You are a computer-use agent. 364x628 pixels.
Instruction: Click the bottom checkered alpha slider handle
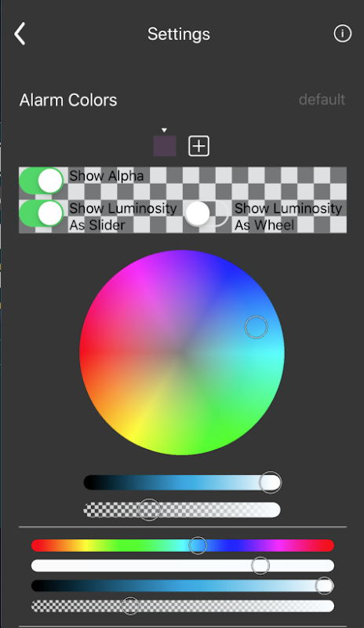130,606
